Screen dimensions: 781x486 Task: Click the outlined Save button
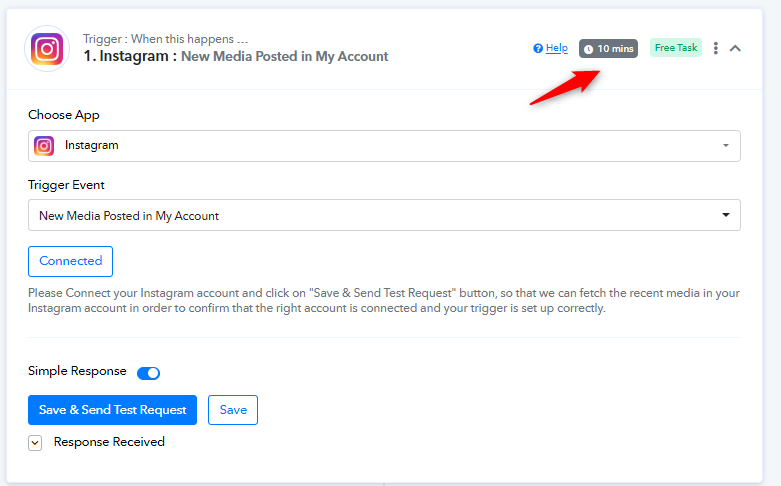pyautogui.click(x=233, y=410)
